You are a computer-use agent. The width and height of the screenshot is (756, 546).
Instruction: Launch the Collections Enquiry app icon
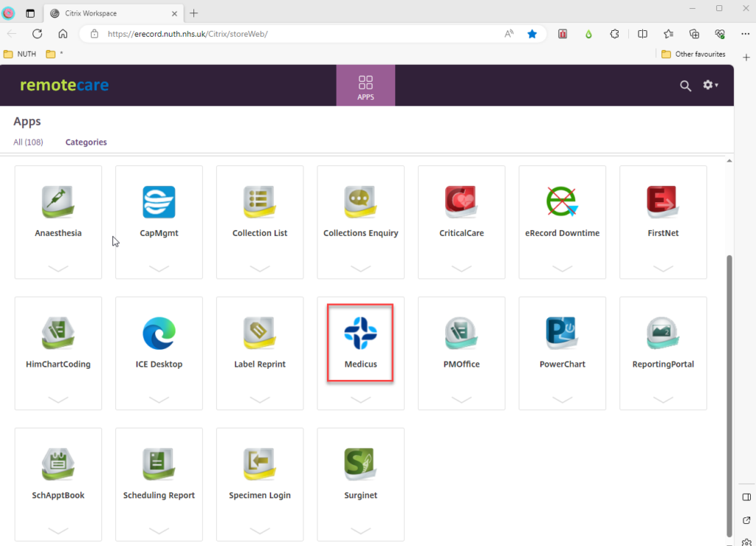(x=360, y=202)
